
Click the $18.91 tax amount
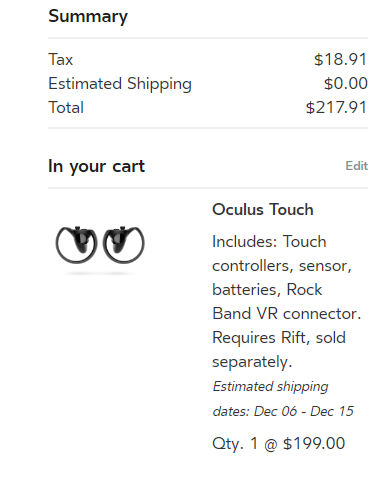(341, 60)
